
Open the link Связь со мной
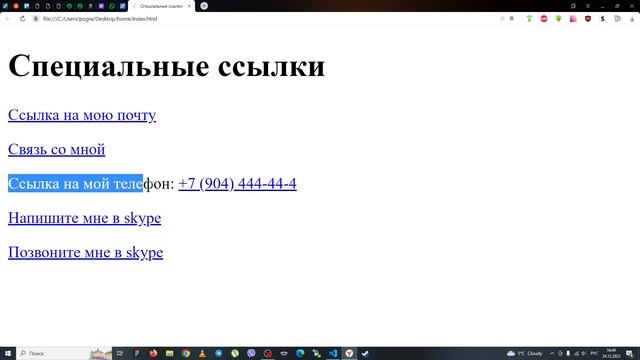click(x=57, y=149)
